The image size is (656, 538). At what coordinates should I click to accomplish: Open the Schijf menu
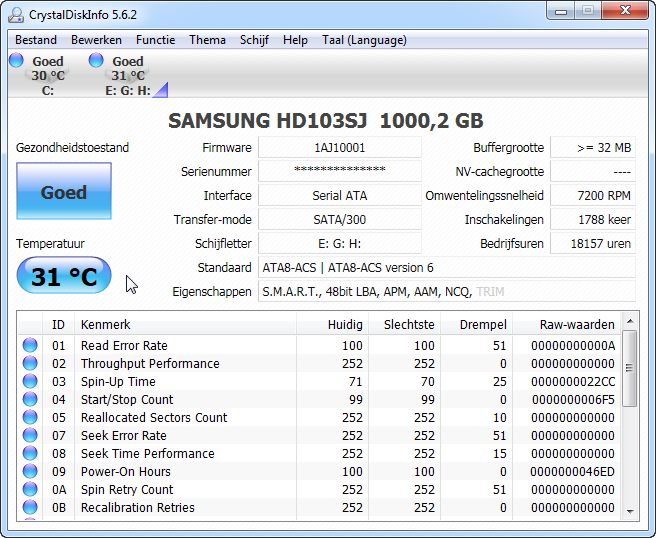[x=254, y=40]
